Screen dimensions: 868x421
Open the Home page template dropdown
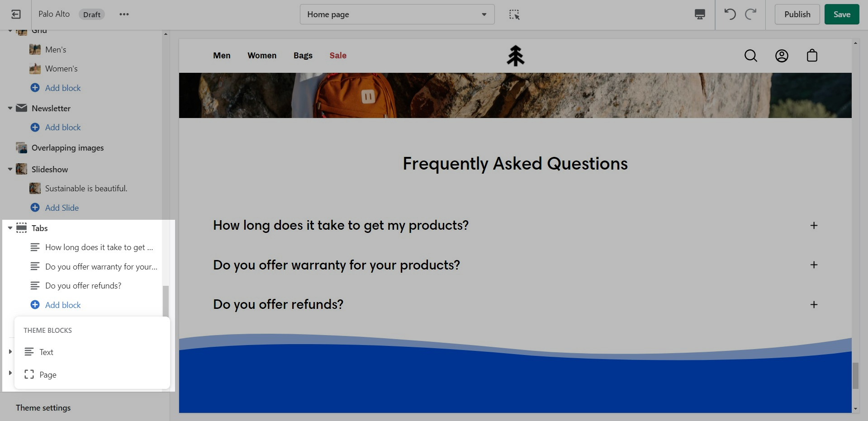point(397,14)
